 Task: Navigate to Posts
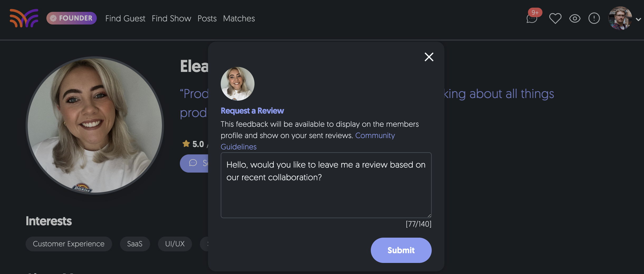[x=207, y=18]
